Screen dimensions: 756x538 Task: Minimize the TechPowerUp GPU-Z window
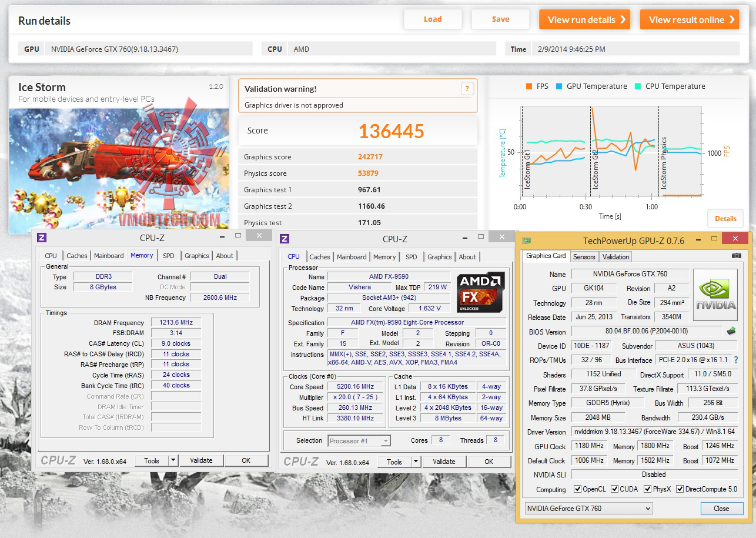[x=699, y=239]
